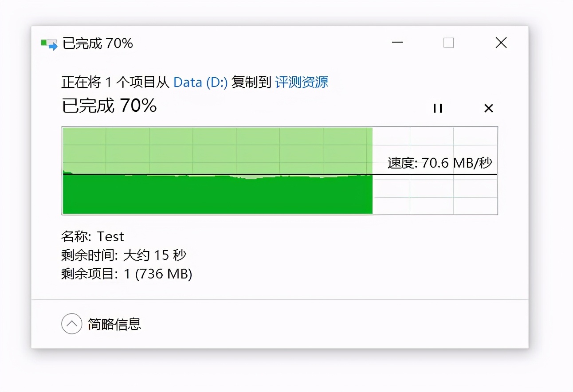Click the unfilled white part of progress graph
The height and width of the screenshot is (392, 573).
(435, 195)
